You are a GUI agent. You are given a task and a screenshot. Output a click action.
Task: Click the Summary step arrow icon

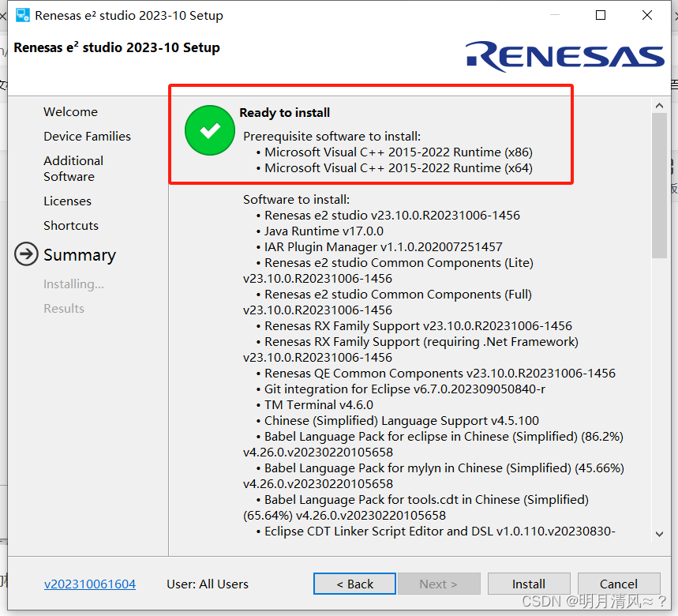tap(26, 254)
